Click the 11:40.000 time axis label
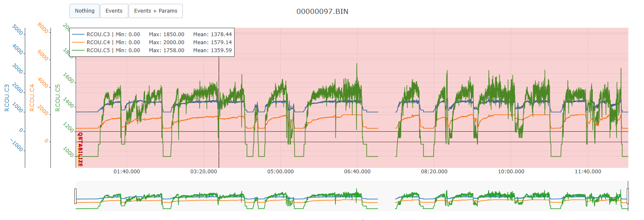The width and height of the screenshot is (644, 220). click(x=587, y=172)
